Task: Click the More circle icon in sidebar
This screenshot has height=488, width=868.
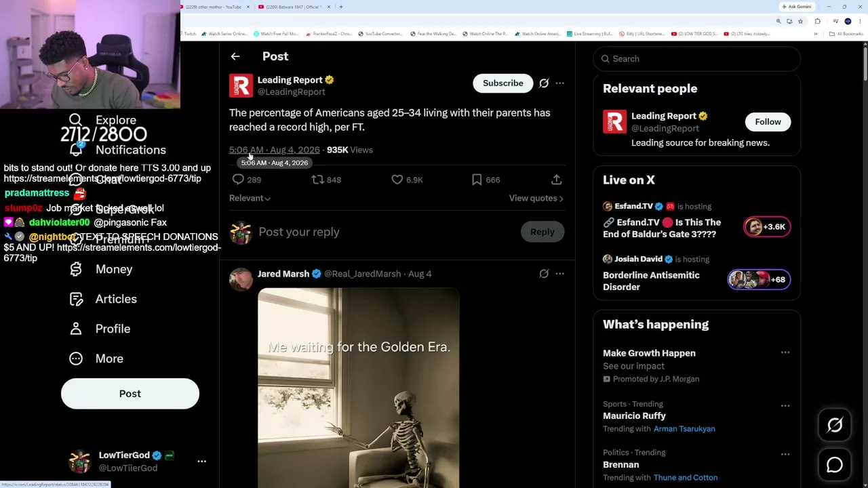Action: coord(76,359)
